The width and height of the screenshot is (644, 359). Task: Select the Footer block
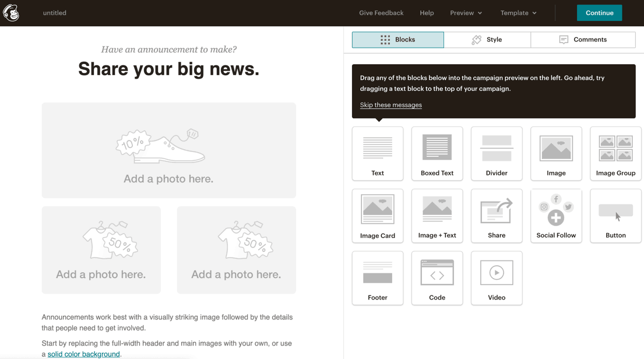[378, 278]
